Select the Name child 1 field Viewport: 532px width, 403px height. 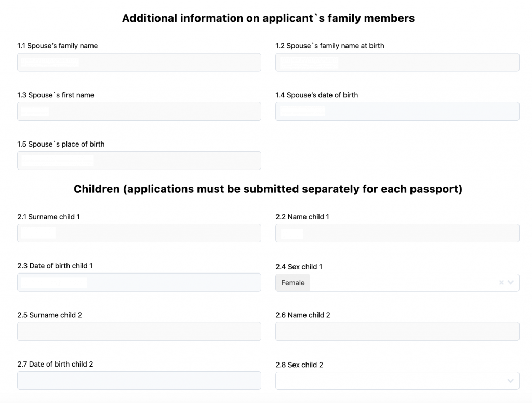(x=397, y=233)
